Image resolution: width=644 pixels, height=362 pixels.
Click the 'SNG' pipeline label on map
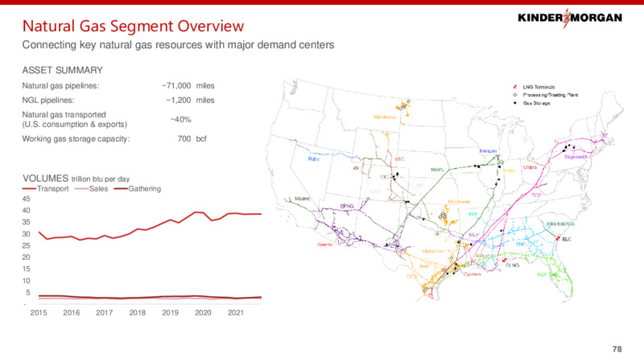click(x=521, y=245)
